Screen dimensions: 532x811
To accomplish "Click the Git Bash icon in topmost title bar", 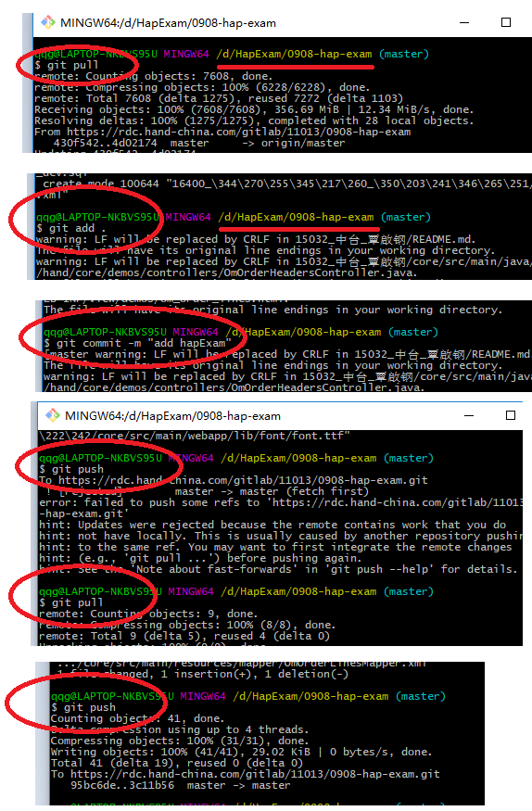I will [48, 22].
